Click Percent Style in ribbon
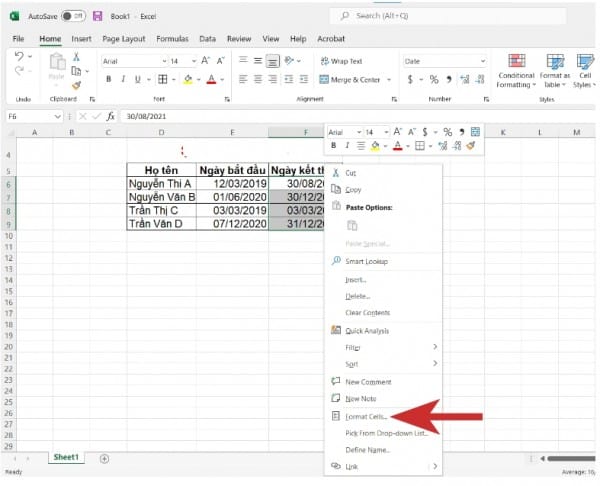Screen dimensions: 600x486 pyautogui.click(x=434, y=79)
